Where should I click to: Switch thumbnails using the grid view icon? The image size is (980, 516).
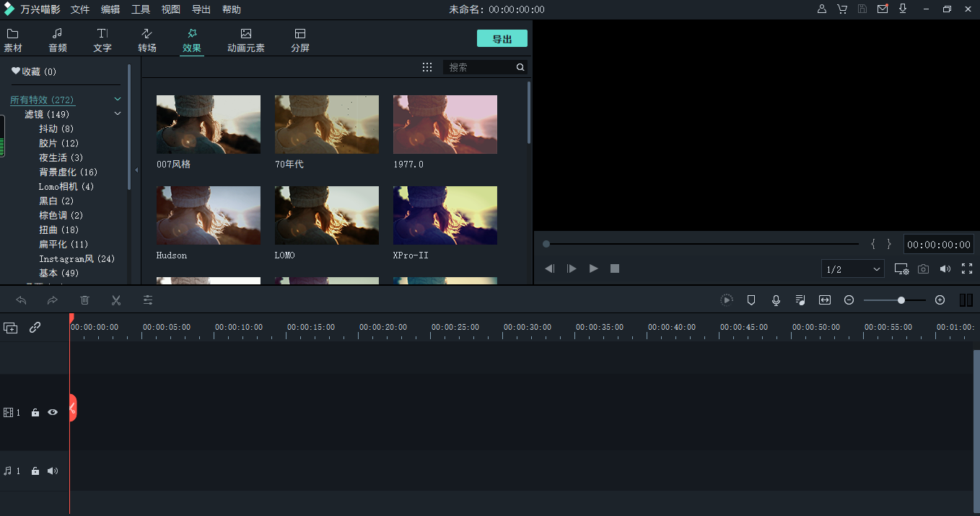point(427,67)
